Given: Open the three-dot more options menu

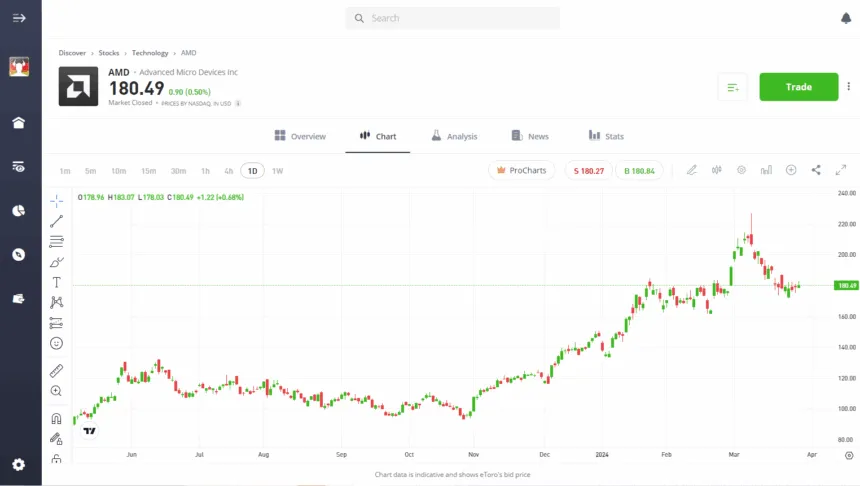Looking at the screenshot, I should point(848,86).
